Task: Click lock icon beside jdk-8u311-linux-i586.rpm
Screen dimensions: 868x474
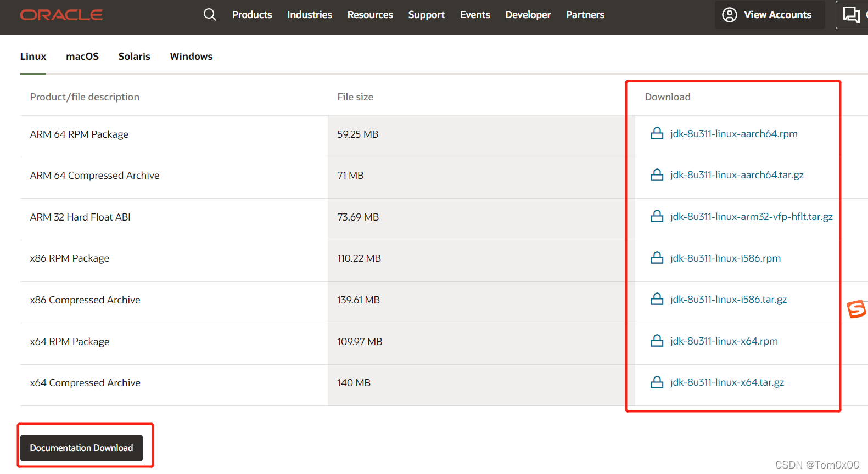Action: [x=657, y=258]
